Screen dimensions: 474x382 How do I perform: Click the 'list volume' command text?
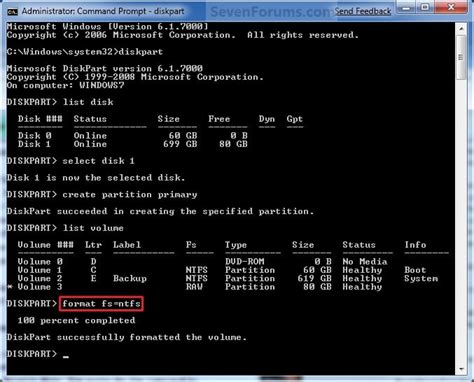(x=93, y=228)
